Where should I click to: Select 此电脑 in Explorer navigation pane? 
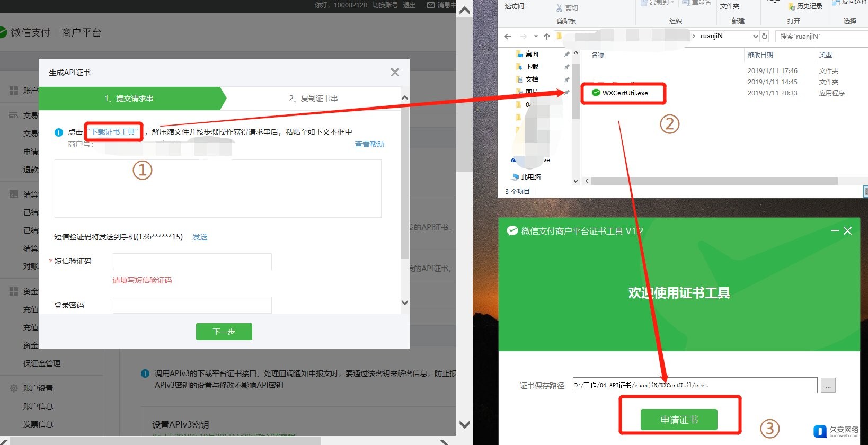[x=530, y=176]
